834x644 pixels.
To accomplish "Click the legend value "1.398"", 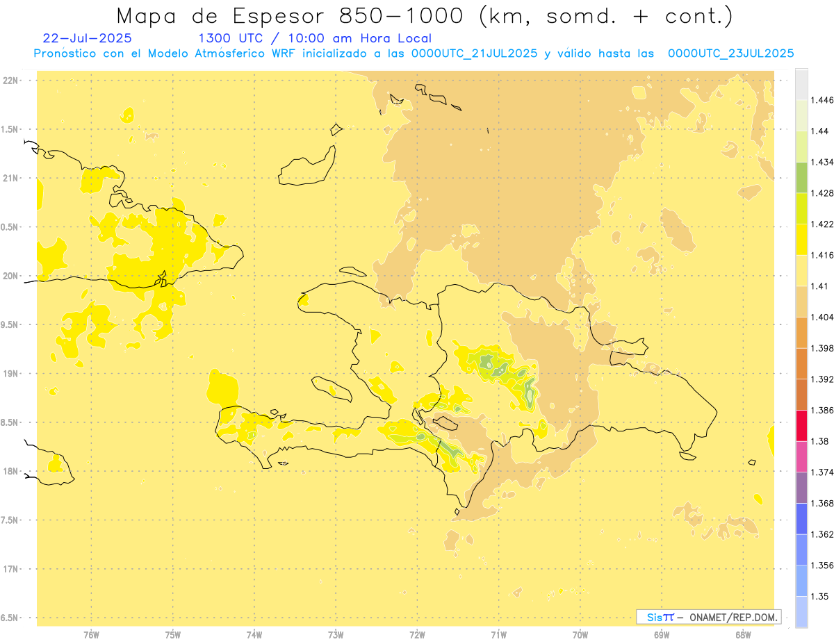I will pos(822,348).
